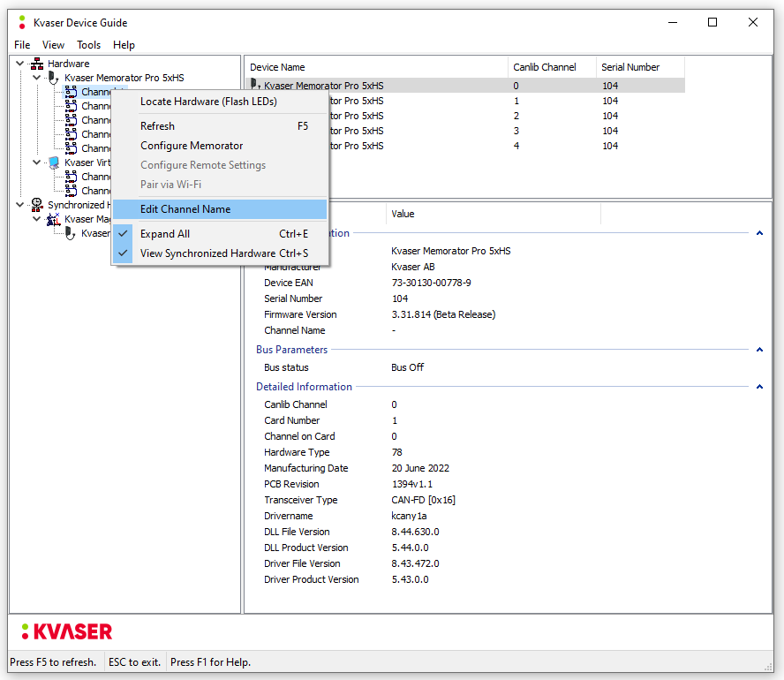Choose Locate Hardware (Flash LEDs)
Screen dimensions: 784x680
click(220, 102)
